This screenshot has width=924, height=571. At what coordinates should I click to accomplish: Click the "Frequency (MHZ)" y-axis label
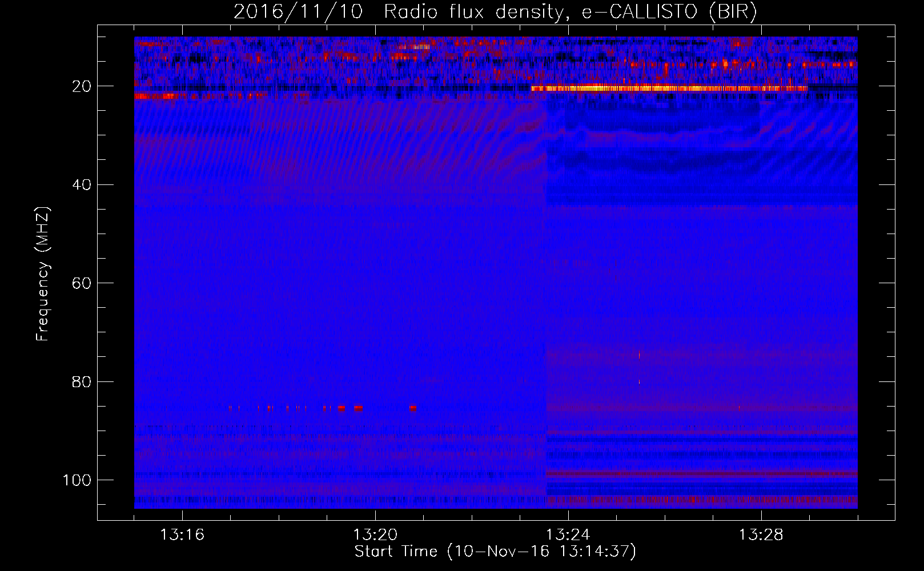point(43,274)
